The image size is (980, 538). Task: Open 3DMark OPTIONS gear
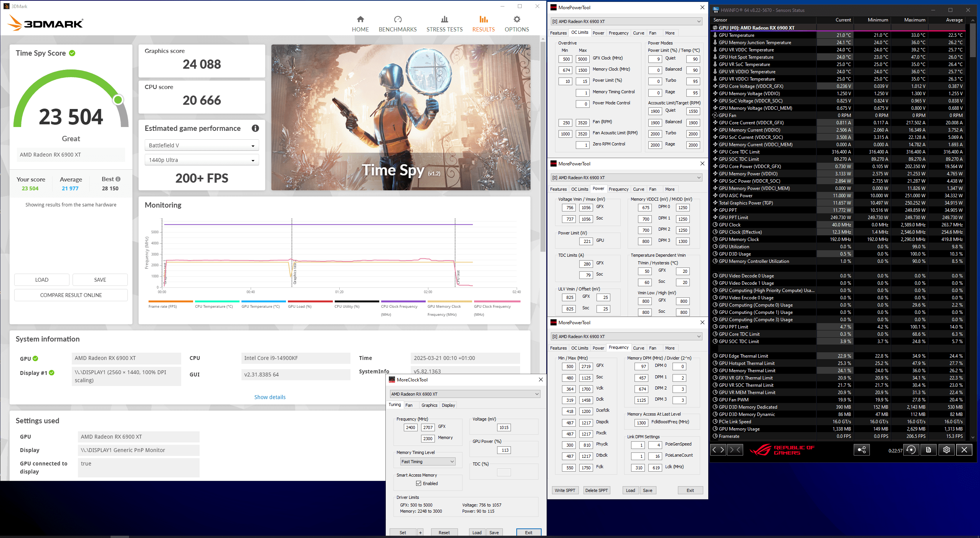[516, 24]
